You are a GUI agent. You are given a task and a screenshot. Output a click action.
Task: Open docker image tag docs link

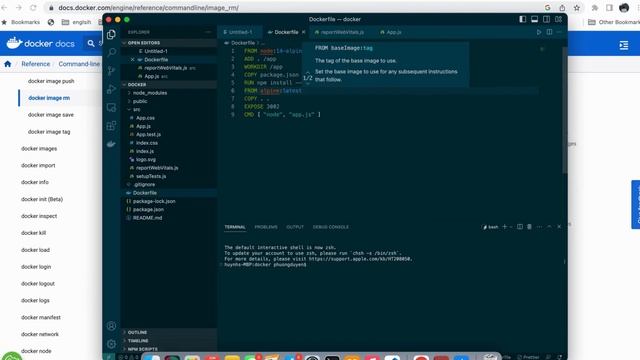click(x=49, y=132)
